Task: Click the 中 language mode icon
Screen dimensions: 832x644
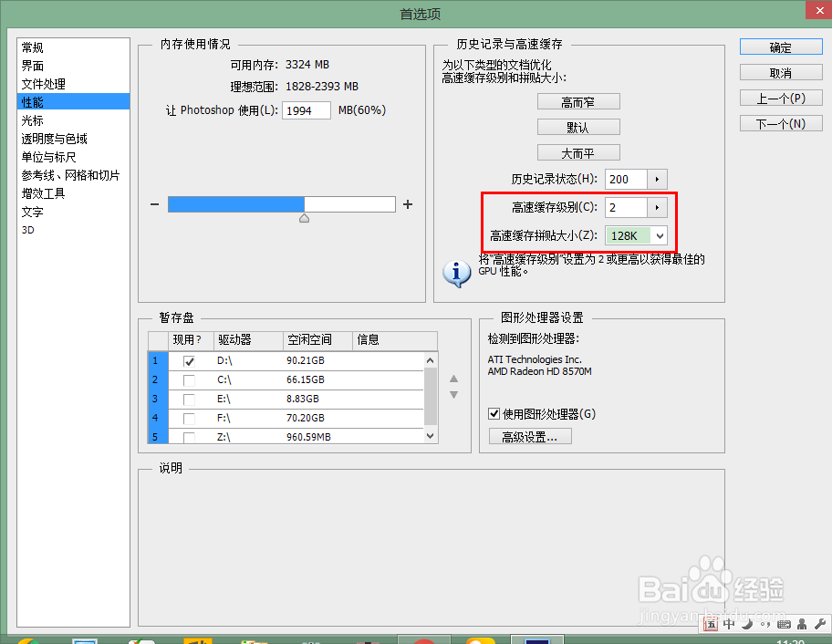Action: [729, 624]
